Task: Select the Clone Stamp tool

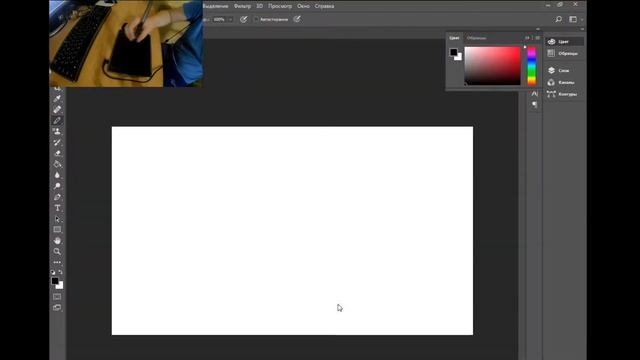Action: [57, 131]
